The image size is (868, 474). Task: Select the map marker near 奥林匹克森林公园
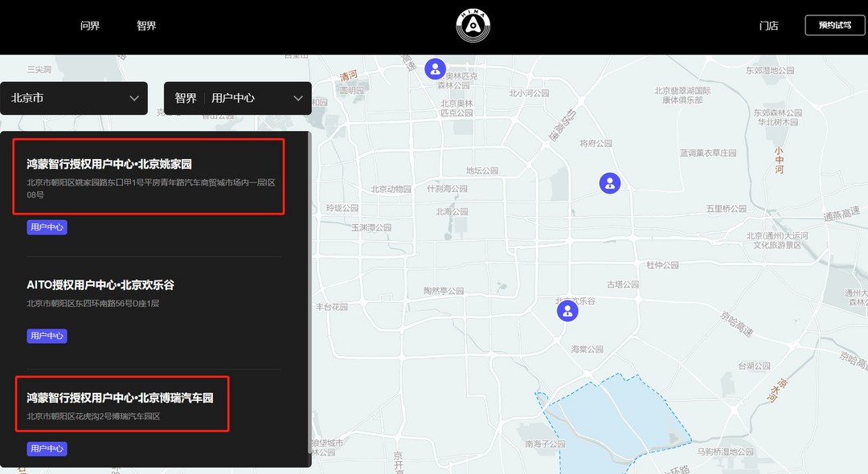coord(435,69)
